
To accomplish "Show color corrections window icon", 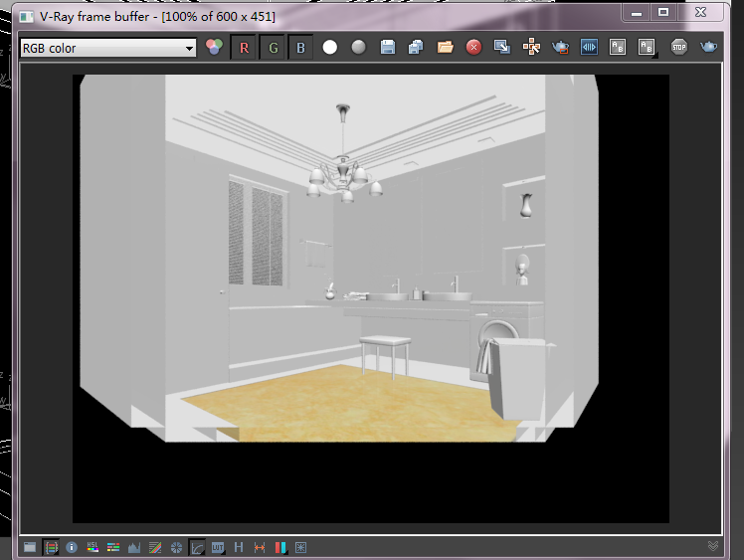I will point(30,547).
